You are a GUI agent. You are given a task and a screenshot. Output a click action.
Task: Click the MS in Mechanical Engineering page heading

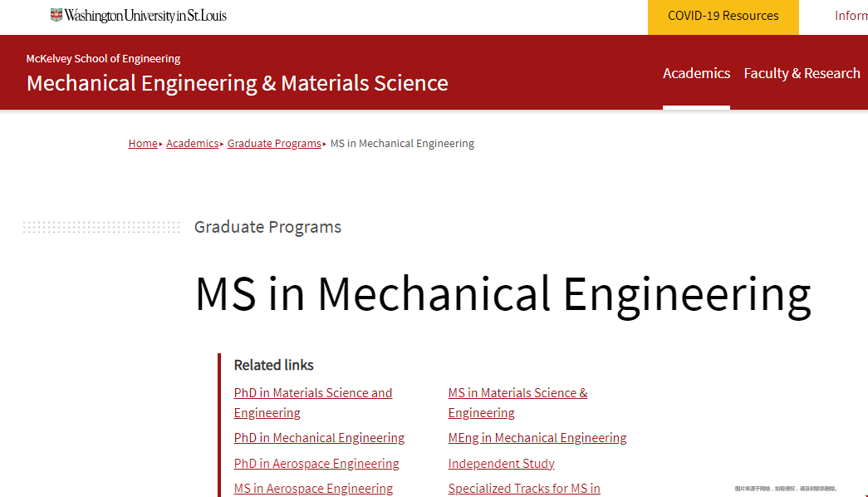[x=503, y=295]
